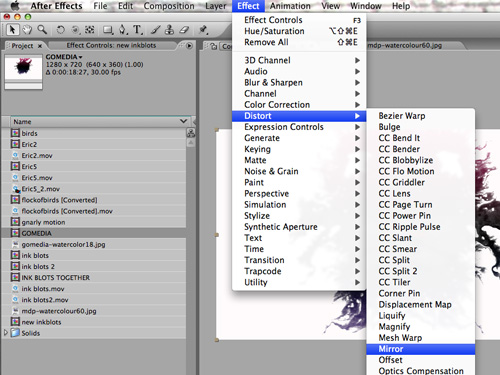Choose CC Page Turn effect
This screenshot has width=500, height=375.
pos(421,205)
